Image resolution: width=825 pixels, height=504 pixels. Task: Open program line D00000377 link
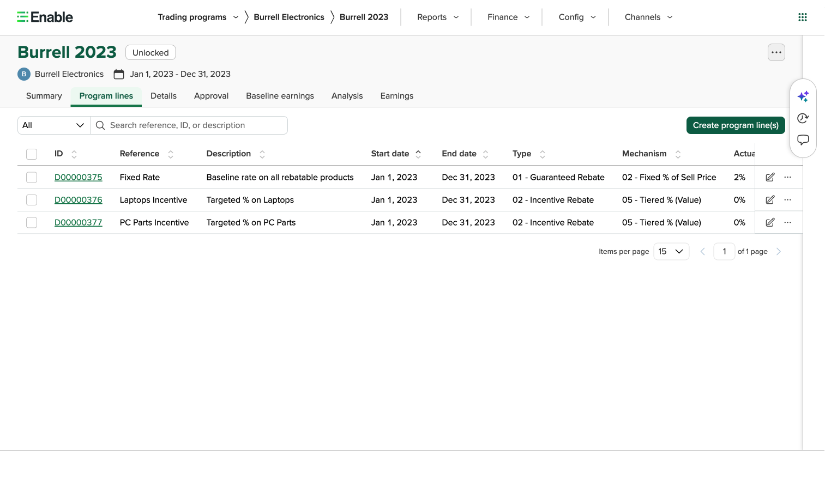[x=79, y=223]
